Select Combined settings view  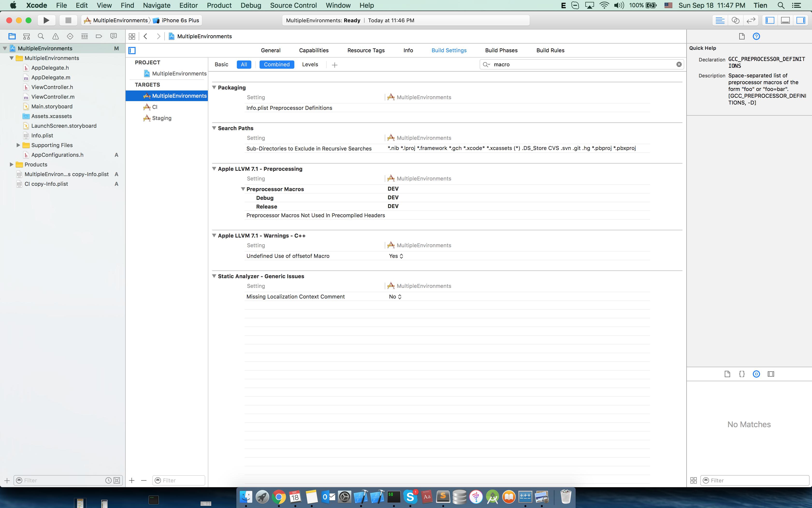[x=277, y=65]
